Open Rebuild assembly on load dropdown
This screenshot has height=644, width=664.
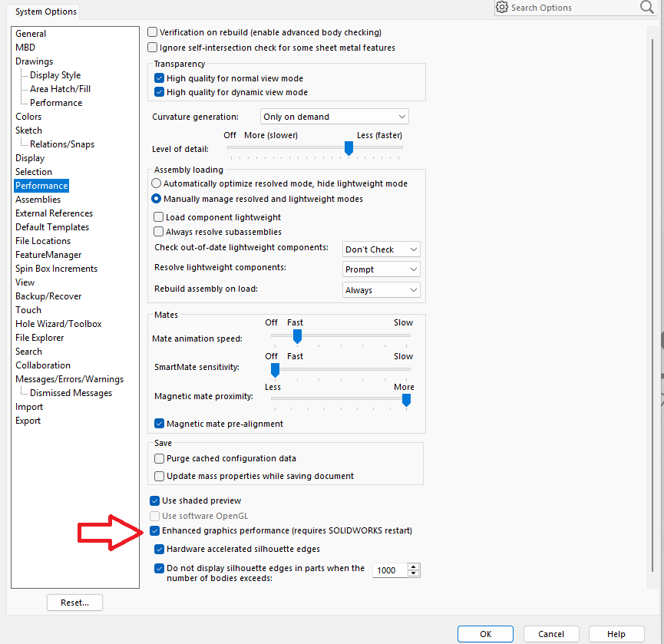tap(381, 290)
